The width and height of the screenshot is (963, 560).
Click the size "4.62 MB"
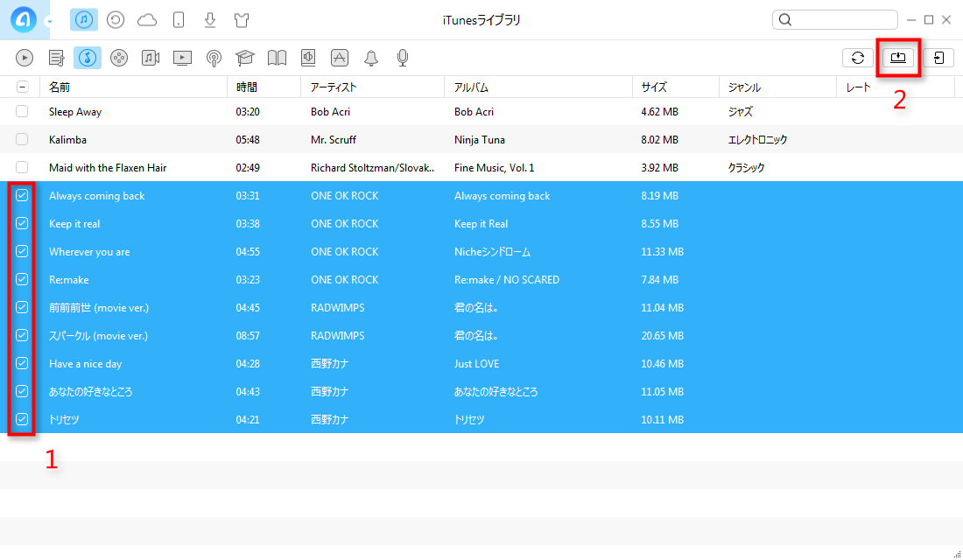(x=659, y=112)
